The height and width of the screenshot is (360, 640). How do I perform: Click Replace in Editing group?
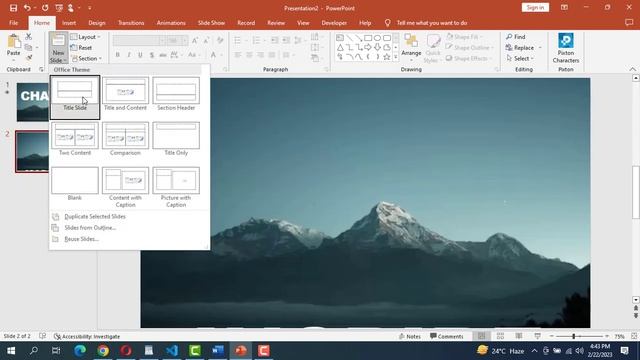click(x=520, y=48)
